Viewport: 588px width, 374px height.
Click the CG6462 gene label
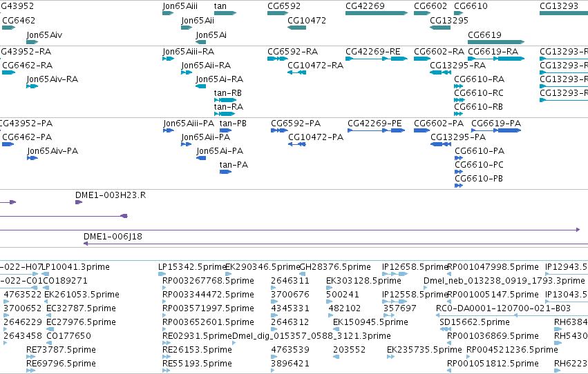[19, 20]
